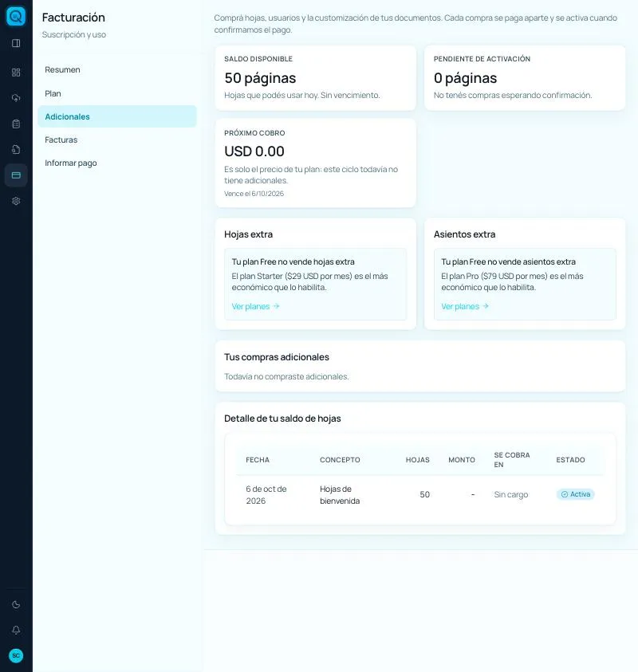Click Ver planes under Hojas extra
The width and height of the screenshot is (638, 672).
tap(255, 306)
